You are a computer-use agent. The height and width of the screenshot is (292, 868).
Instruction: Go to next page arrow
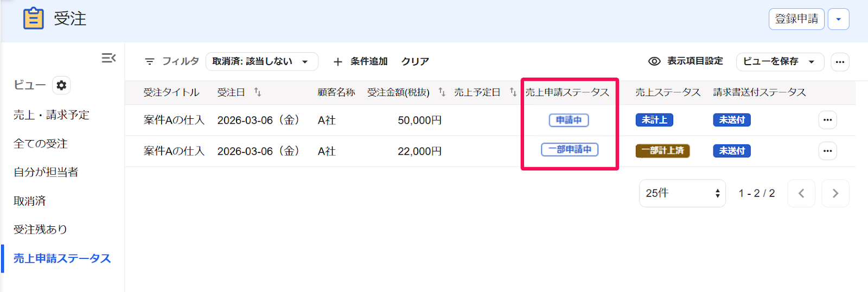point(835,193)
